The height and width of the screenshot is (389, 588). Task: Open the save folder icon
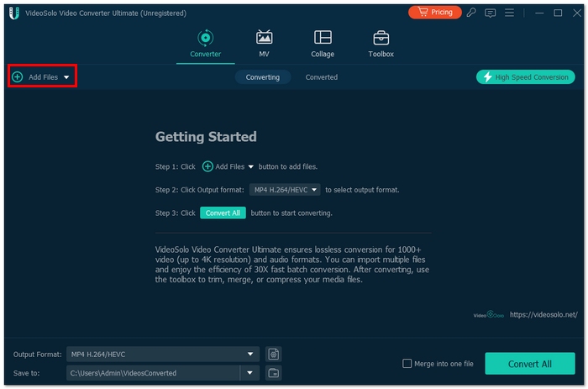point(274,372)
